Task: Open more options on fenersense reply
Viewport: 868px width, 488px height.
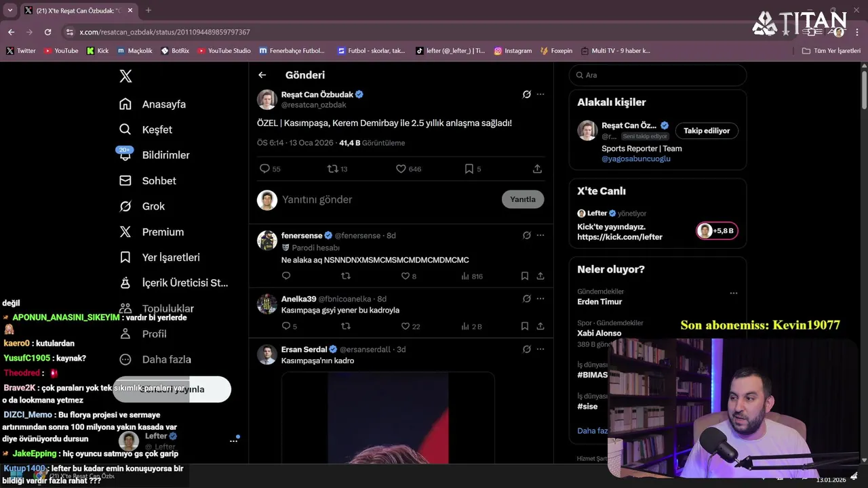Action: point(540,235)
